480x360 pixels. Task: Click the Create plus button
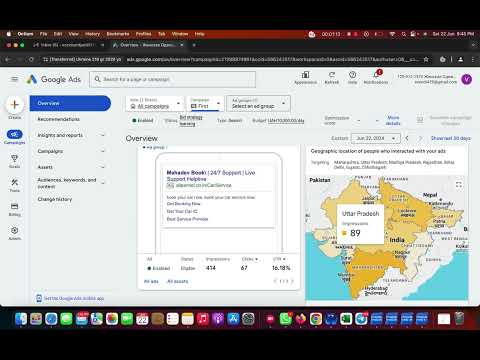click(x=14, y=105)
